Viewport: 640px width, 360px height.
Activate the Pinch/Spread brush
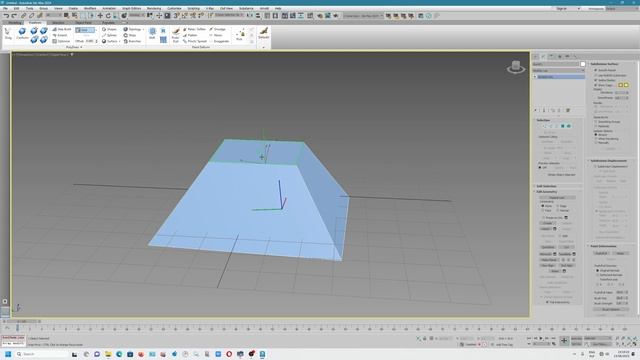[195, 41]
